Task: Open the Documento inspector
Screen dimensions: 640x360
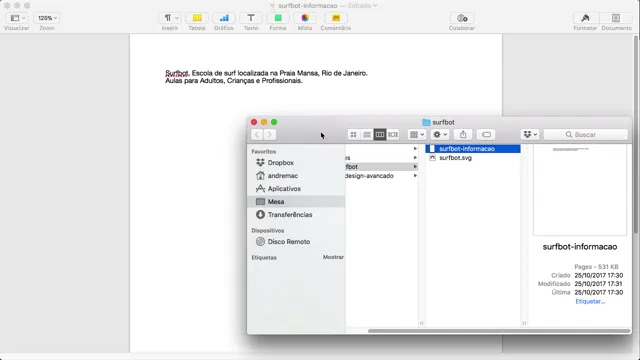Action: point(616,18)
